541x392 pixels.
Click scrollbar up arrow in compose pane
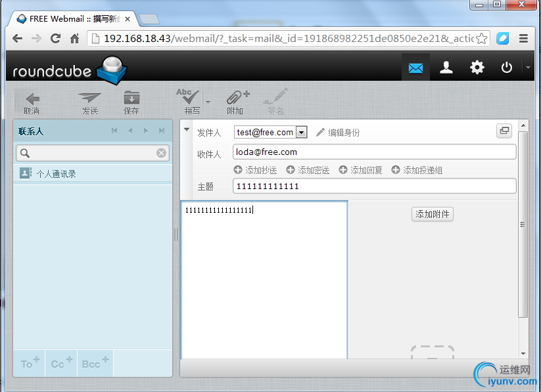click(x=523, y=125)
